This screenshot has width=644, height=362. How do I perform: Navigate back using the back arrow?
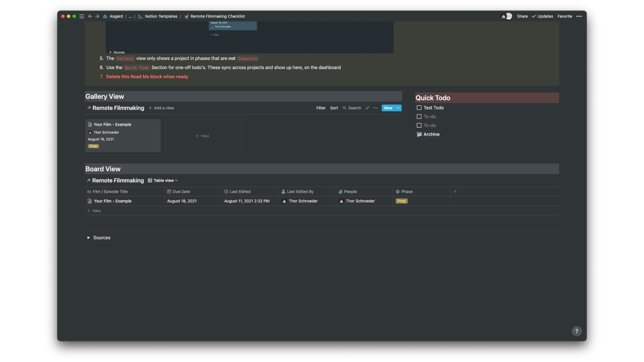coord(90,16)
